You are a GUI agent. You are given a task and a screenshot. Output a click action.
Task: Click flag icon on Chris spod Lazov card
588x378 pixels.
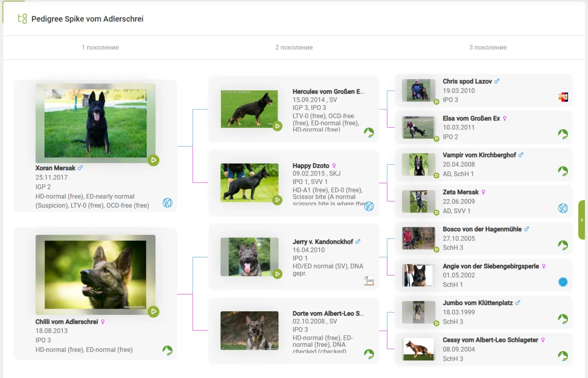coord(563,97)
